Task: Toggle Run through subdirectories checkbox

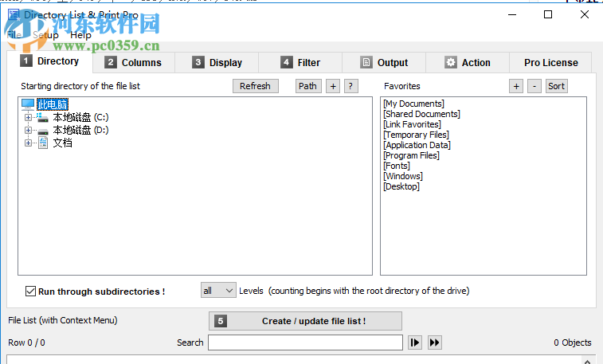Action: click(31, 292)
